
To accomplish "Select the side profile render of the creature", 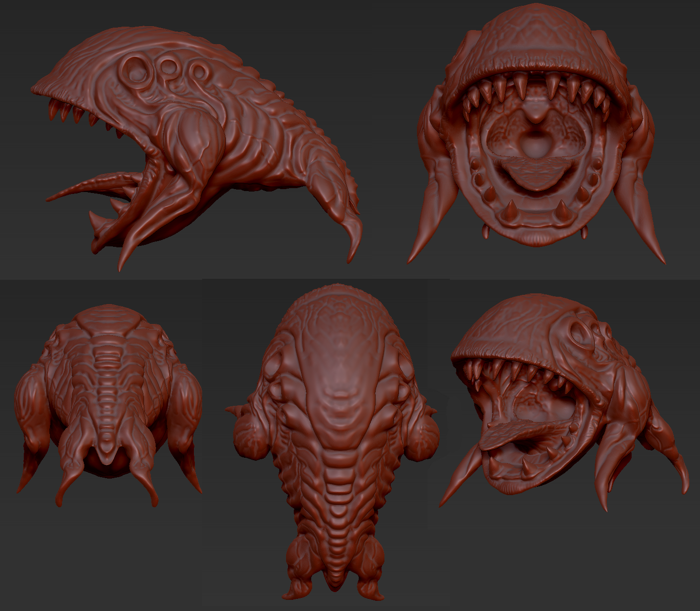I will (196, 148).
